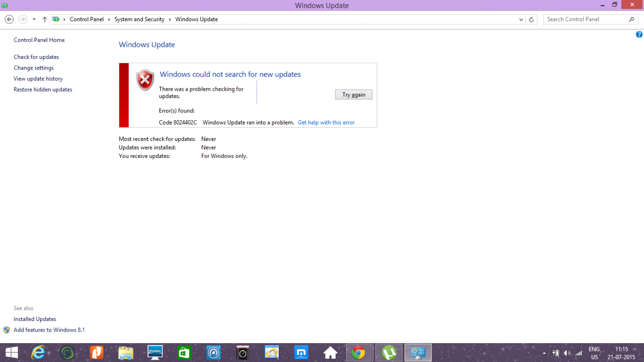Screen dimensions: 644x362
Task: Open File Explorer from the taskbar
Action: 126,353
